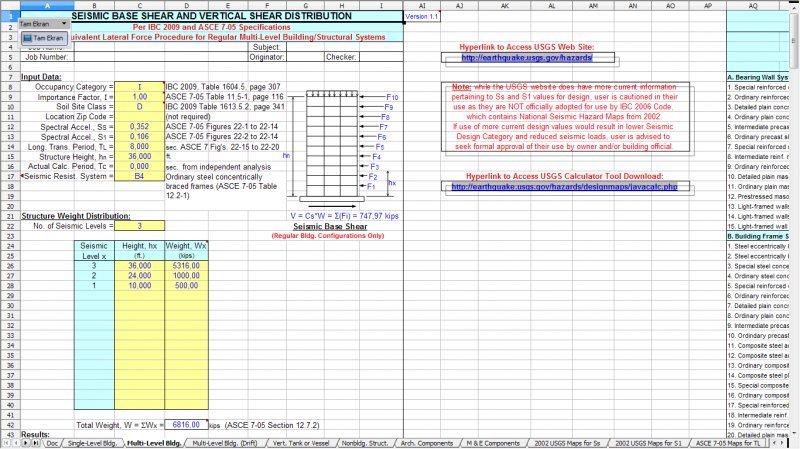Select the Long. Trans. Period value 8,000
The width and height of the screenshot is (800, 449).
click(x=139, y=146)
